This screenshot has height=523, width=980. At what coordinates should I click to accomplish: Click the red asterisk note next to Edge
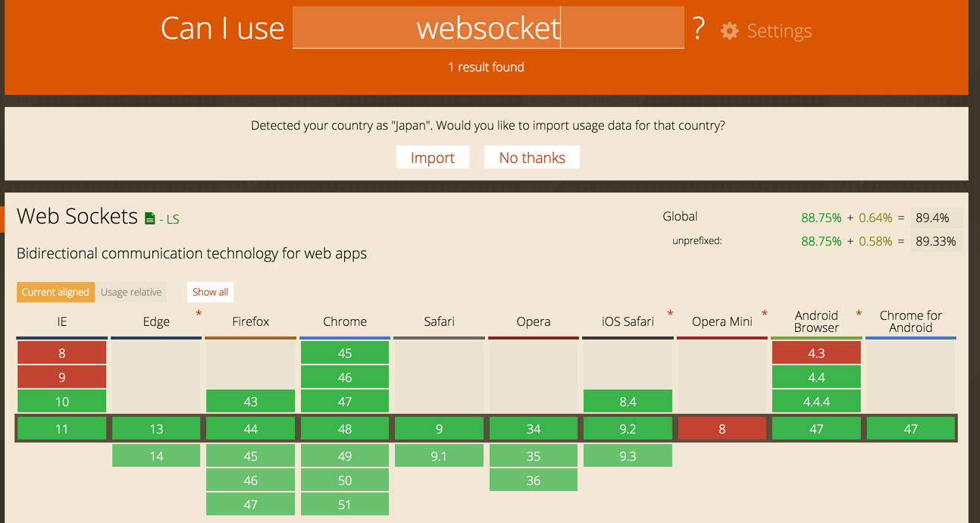click(199, 314)
